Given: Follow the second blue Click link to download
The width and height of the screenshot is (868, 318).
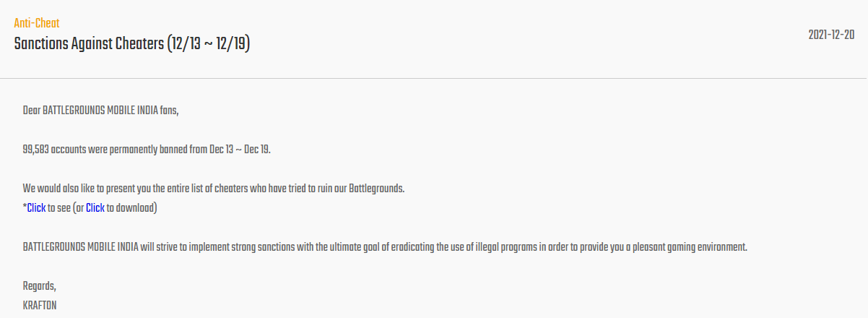Looking at the screenshot, I should click(95, 208).
